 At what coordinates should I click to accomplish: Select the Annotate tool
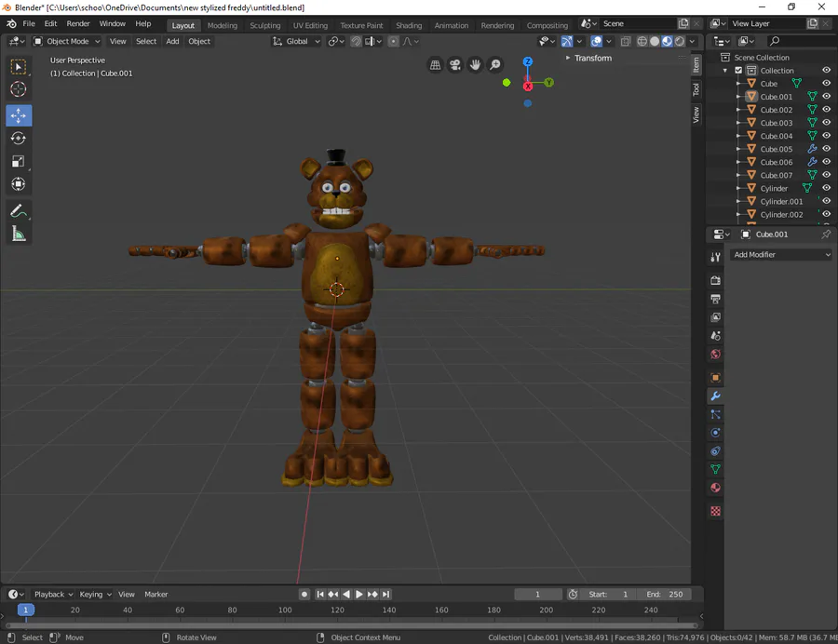coord(19,211)
